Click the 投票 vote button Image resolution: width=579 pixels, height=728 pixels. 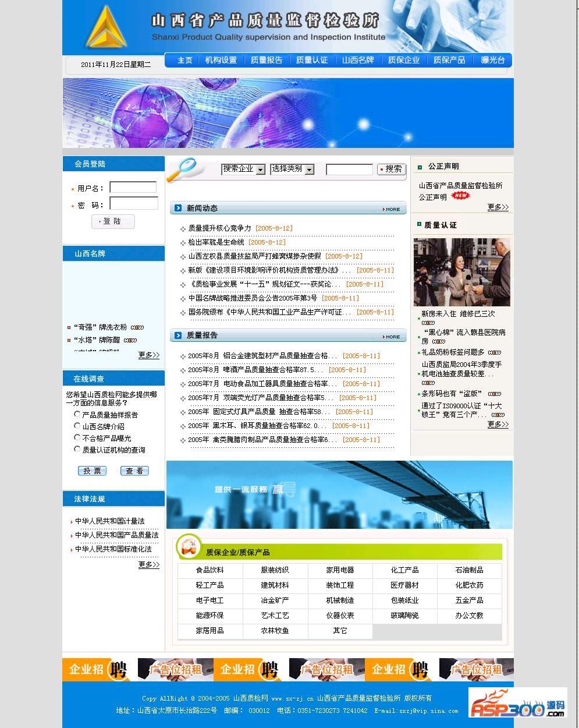pyautogui.click(x=92, y=471)
